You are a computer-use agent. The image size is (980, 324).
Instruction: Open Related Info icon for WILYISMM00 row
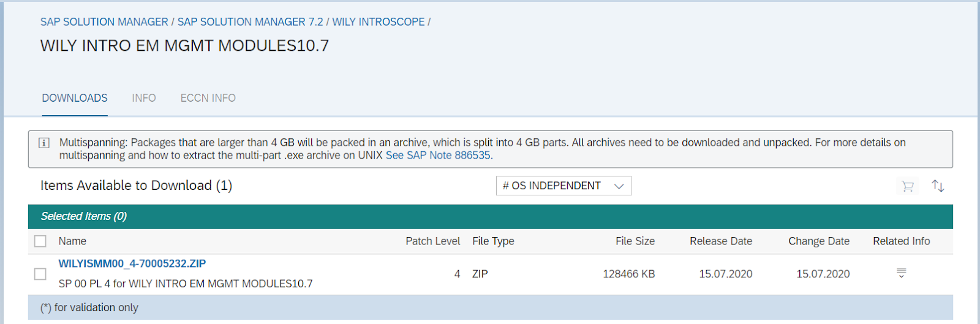[x=901, y=273]
